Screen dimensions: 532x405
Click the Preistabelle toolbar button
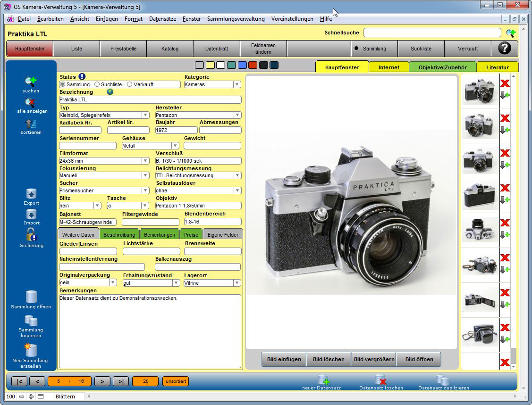click(123, 49)
